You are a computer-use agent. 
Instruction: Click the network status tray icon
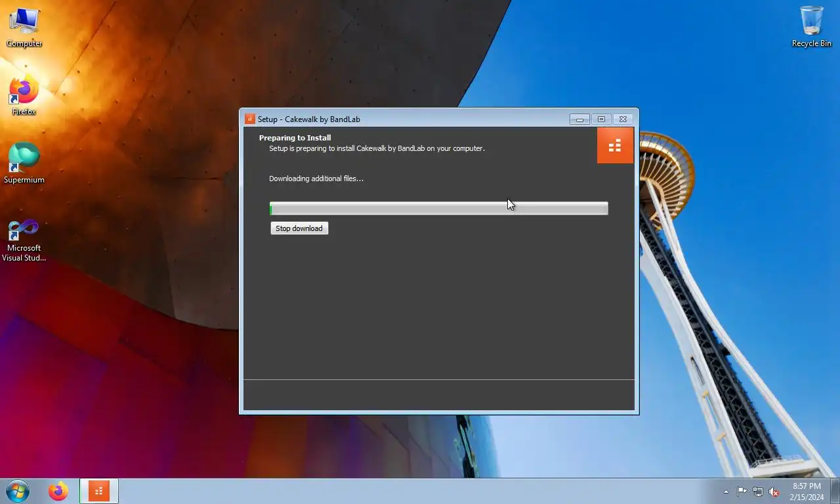758,492
